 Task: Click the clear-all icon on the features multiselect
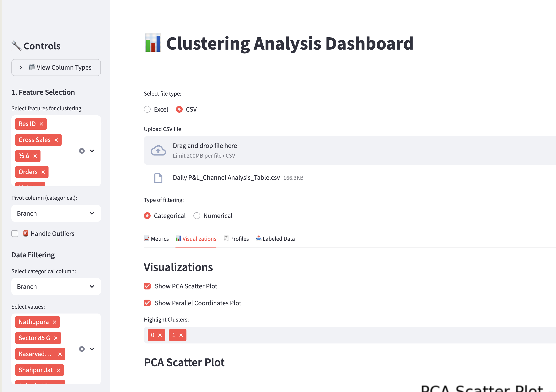pyautogui.click(x=82, y=151)
